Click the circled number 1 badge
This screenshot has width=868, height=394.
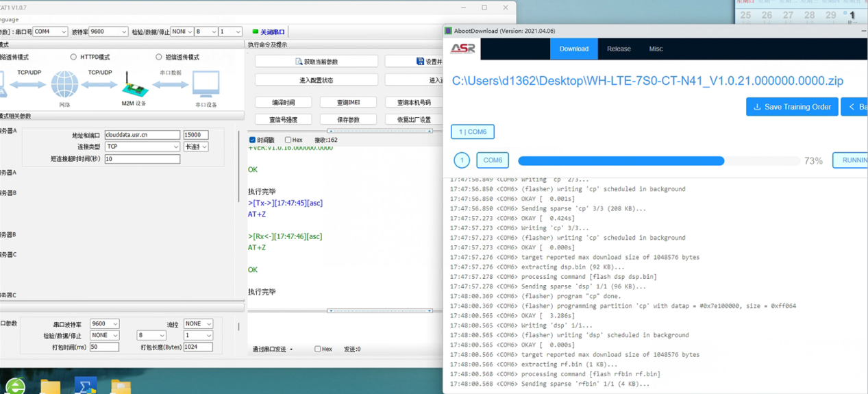coord(462,160)
